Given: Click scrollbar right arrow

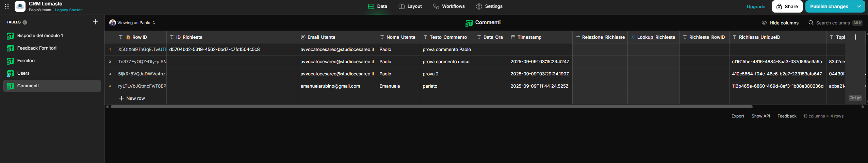Looking at the screenshot, I should click(863, 107).
